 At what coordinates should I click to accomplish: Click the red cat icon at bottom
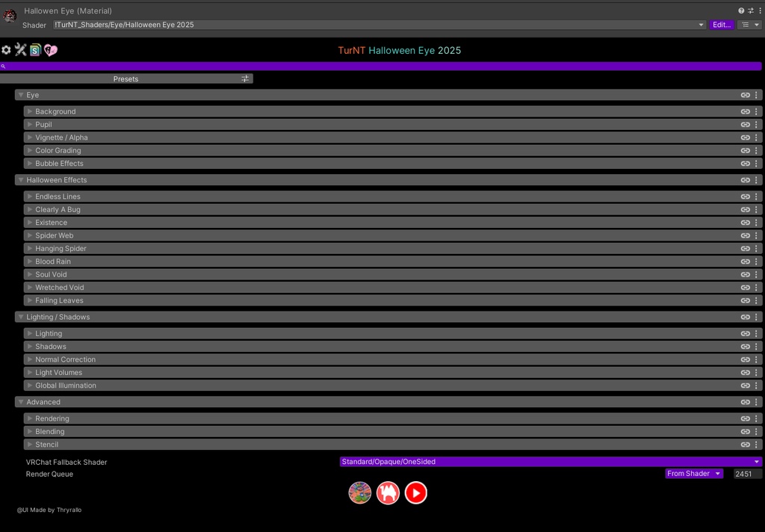tap(388, 493)
